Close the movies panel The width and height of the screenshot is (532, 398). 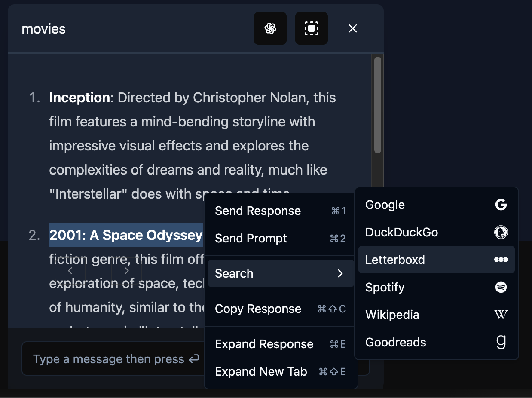pos(353,28)
